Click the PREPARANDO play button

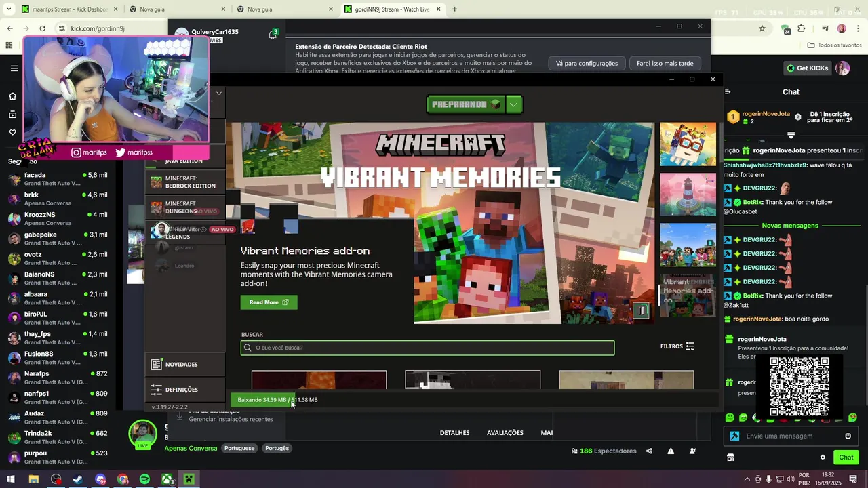[466, 104]
